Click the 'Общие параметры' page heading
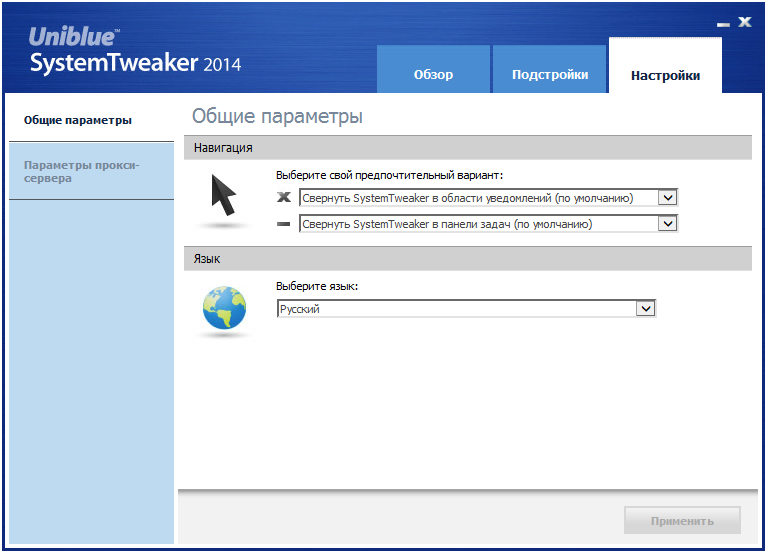This screenshot has height=553, width=767. (277, 116)
